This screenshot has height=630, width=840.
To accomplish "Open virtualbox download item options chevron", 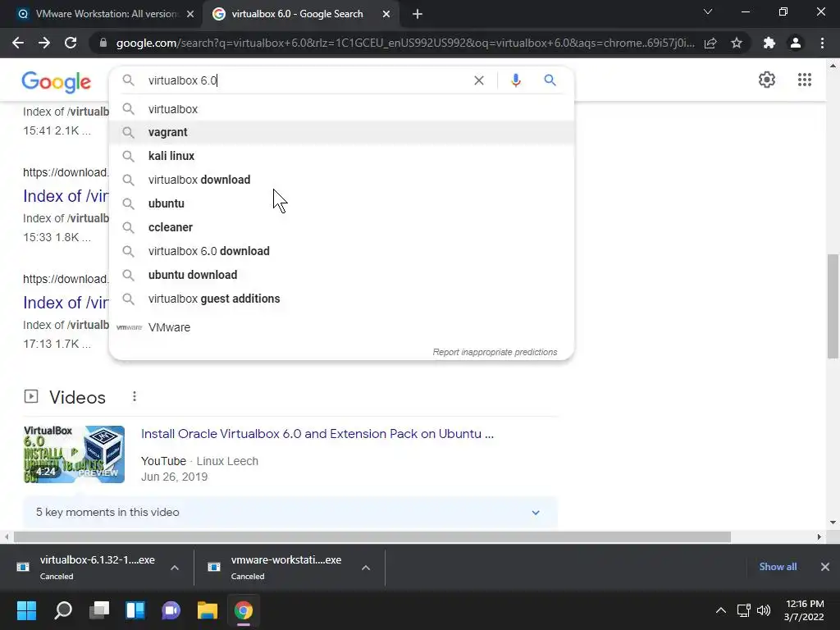I will pos(175,568).
